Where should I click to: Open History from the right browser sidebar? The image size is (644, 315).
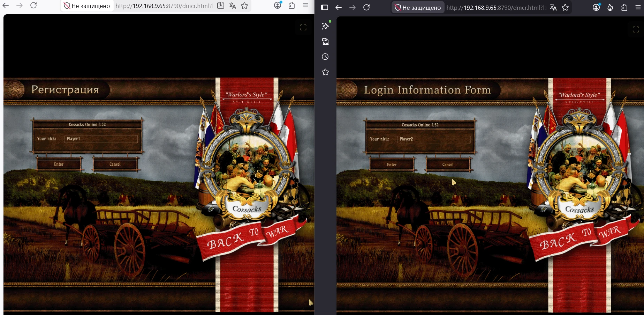(x=325, y=57)
